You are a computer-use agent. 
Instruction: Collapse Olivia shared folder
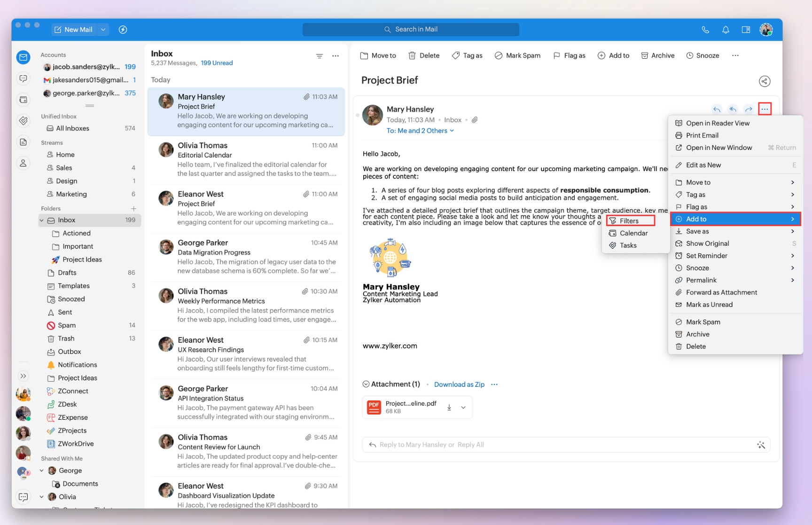[x=42, y=497]
